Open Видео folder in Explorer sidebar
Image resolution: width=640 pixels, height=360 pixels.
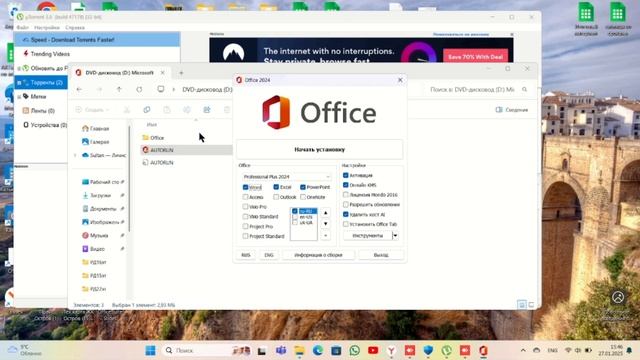click(x=93, y=249)
